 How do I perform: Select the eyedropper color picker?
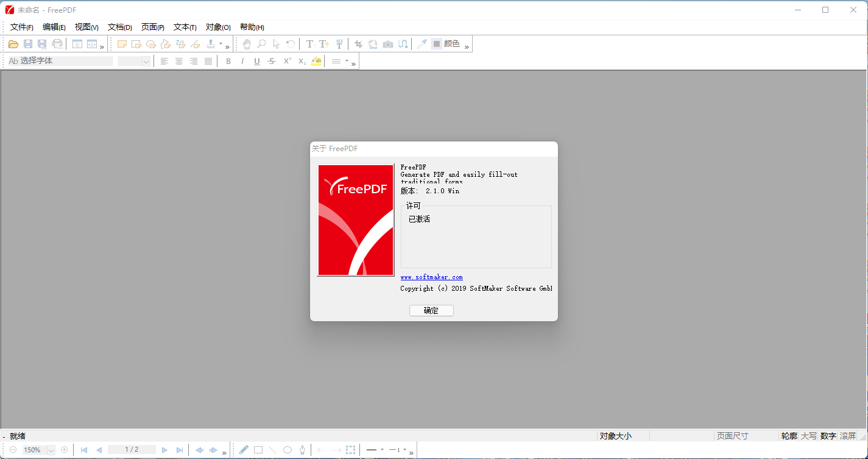pyautogui.click(x=422, y=44)
